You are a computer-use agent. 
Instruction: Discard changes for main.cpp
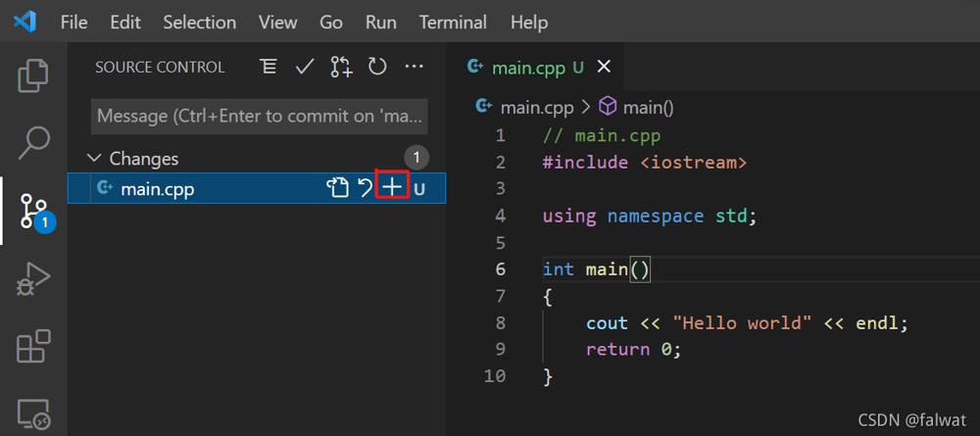coord(365,188)
